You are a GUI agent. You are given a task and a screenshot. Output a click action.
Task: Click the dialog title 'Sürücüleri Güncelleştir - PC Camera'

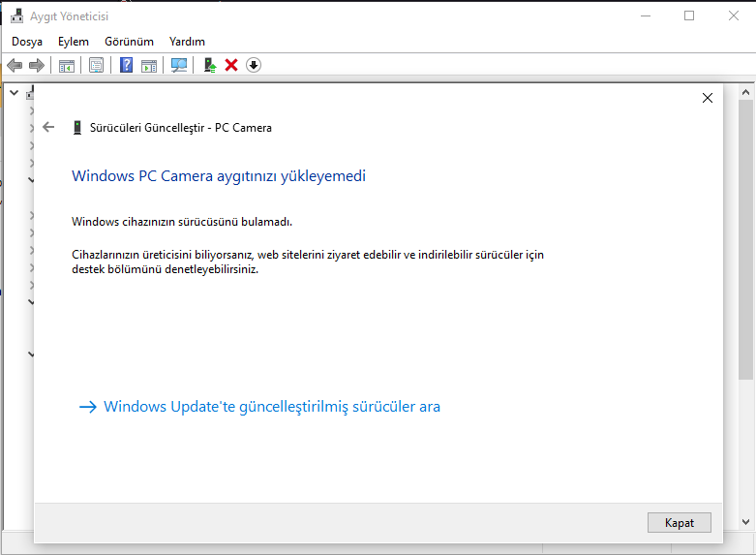181,128
